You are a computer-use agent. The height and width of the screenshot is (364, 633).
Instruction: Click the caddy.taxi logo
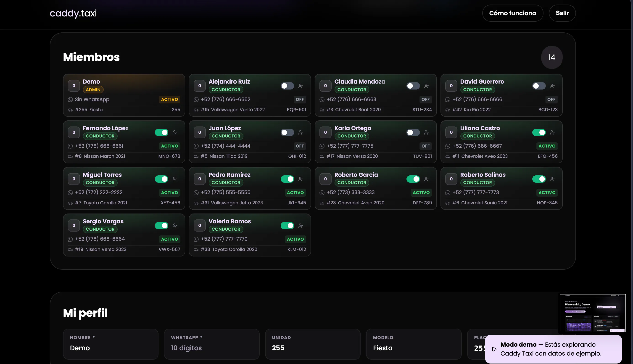point(73,13)
